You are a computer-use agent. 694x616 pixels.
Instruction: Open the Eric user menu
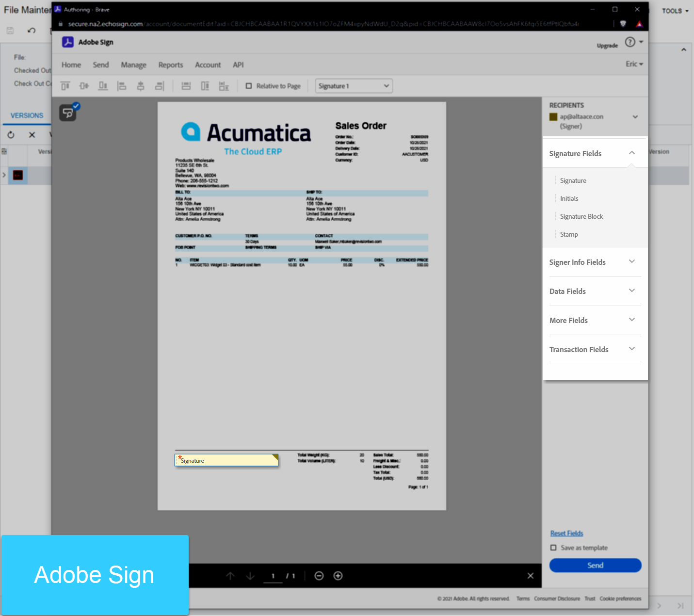(x=634, y=64)
